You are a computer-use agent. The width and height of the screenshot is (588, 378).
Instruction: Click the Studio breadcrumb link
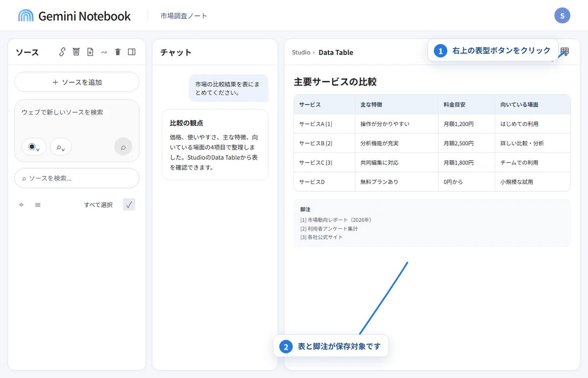(301, 52)
